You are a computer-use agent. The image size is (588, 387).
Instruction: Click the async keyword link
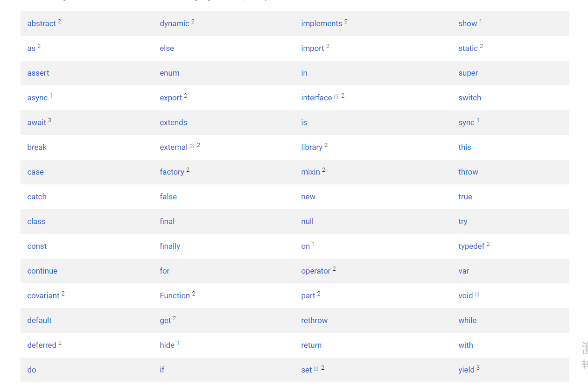tap(37, 98)
